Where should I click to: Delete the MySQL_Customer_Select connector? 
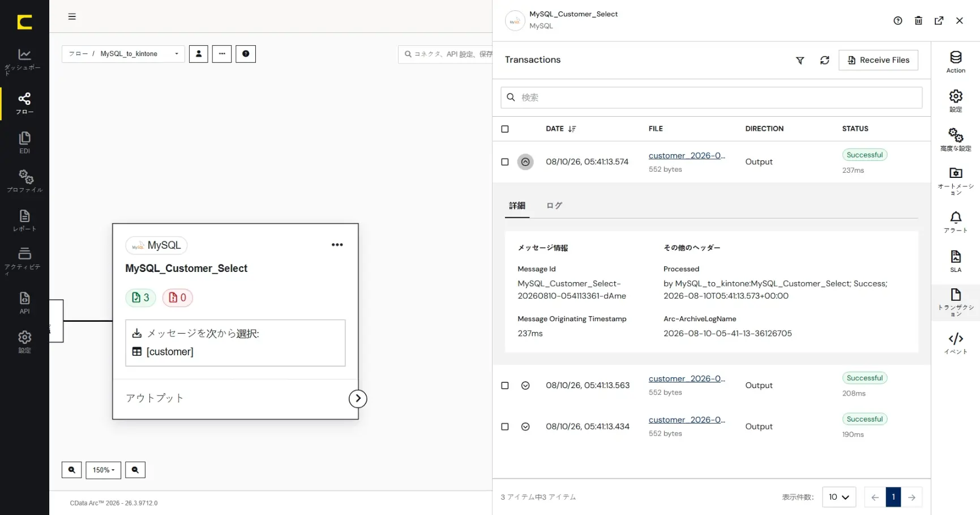[918, 20]
